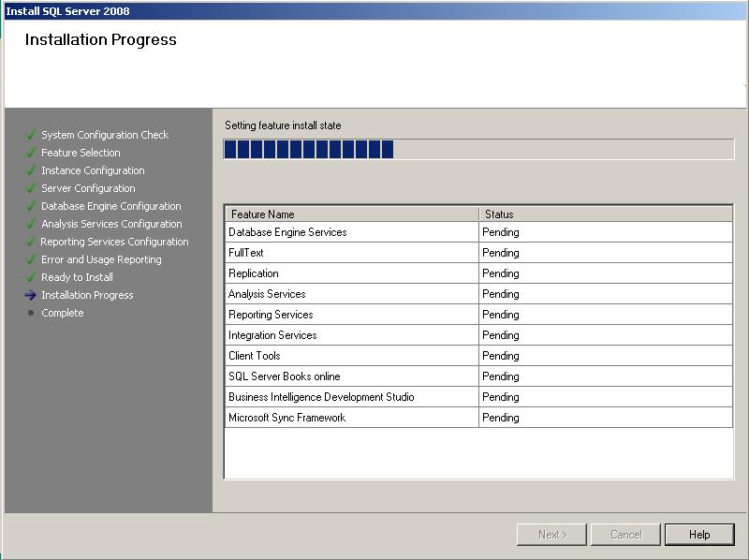The image size is (749, 560).
Task: Click the 'Setting feature install state' label
Action: 283,125
